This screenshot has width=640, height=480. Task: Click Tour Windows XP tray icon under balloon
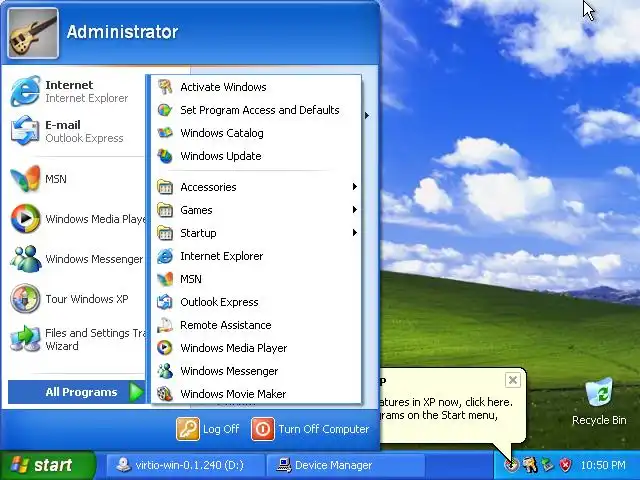click(x=511, y=465)
